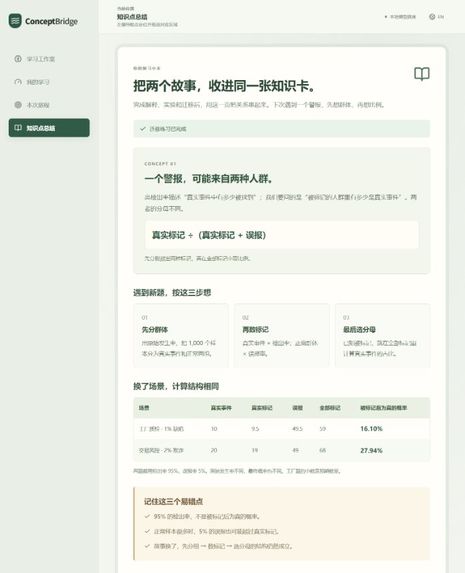Click the 16.10% value in table
Screen dimensions: 465x573
pos(371,429)
